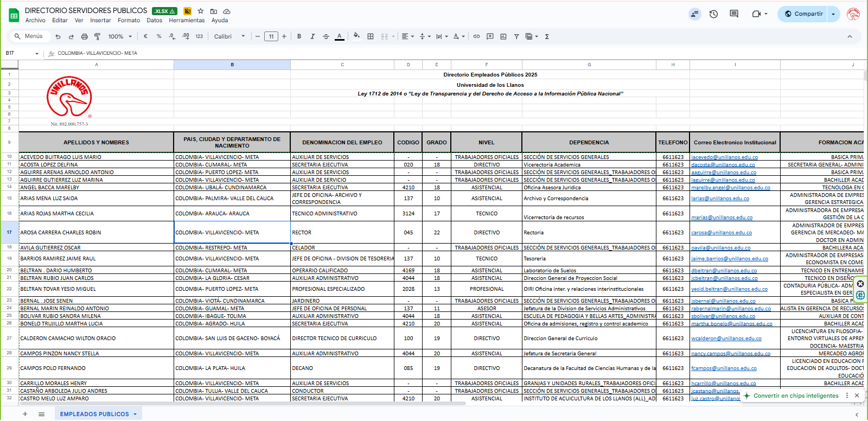Click the highlighted presence icon
The height and width of the screenshot is (421, 868).
click(x=694, y=14)
